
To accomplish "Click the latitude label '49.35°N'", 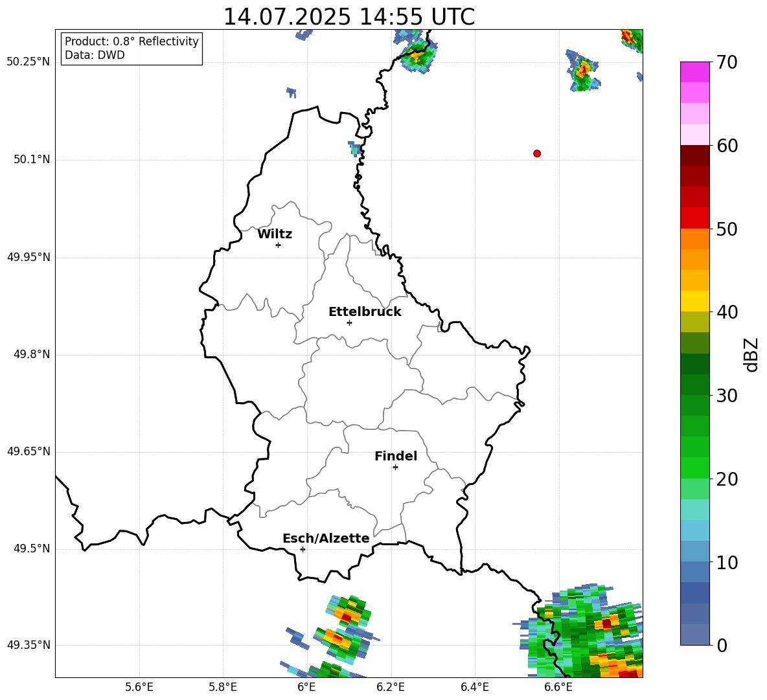I will point(28,645).
